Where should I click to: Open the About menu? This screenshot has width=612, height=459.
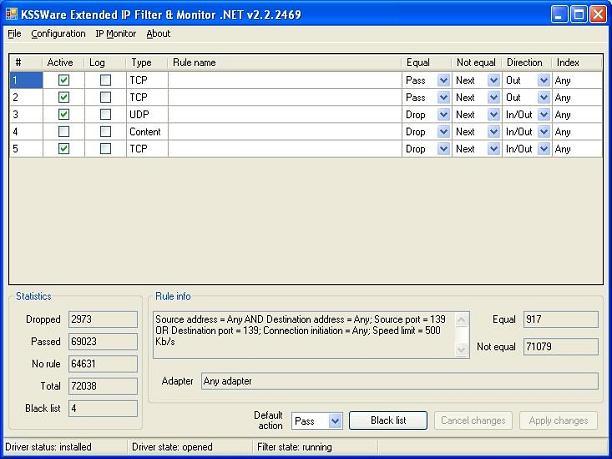coord(158,34)
